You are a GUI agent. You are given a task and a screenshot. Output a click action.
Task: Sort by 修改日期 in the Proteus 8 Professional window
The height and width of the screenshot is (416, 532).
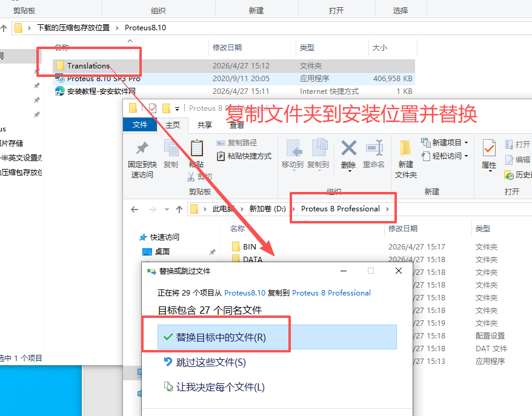403,228
